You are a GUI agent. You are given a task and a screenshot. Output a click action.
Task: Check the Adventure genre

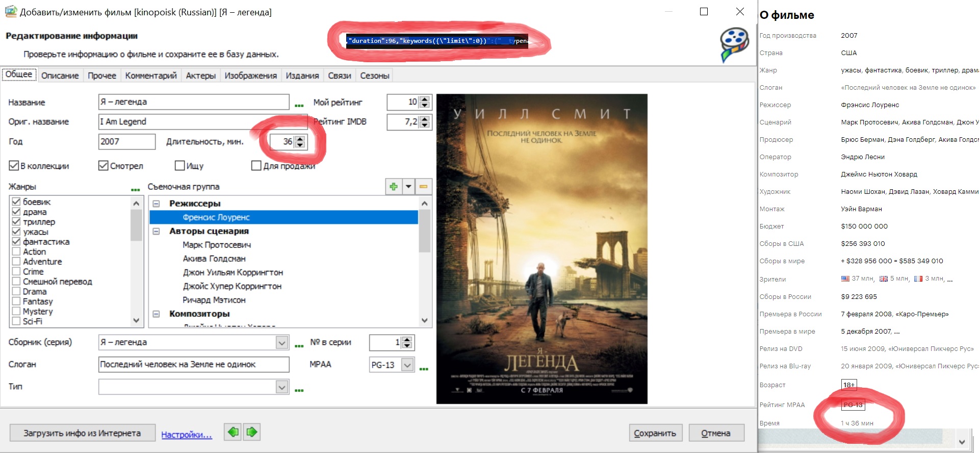coord(16,261)
